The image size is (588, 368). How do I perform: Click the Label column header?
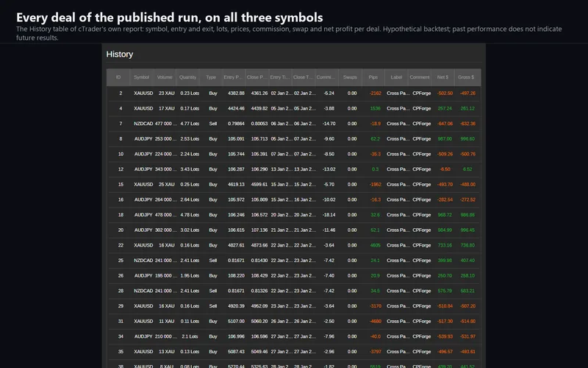pos(396,77)
